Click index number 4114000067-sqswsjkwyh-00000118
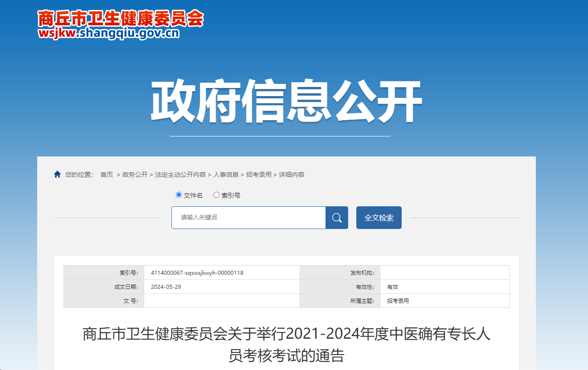The image size is (588, 370). [x=197, y=273]
